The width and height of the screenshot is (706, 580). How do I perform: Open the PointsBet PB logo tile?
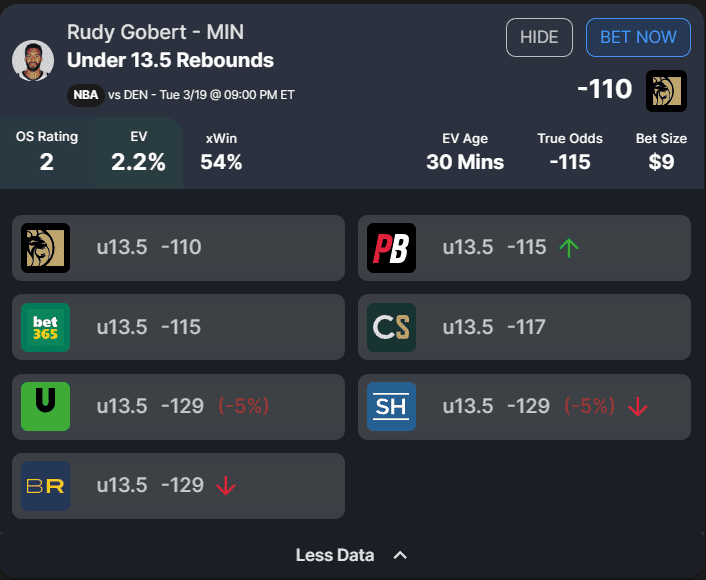[x=391, y=248]
